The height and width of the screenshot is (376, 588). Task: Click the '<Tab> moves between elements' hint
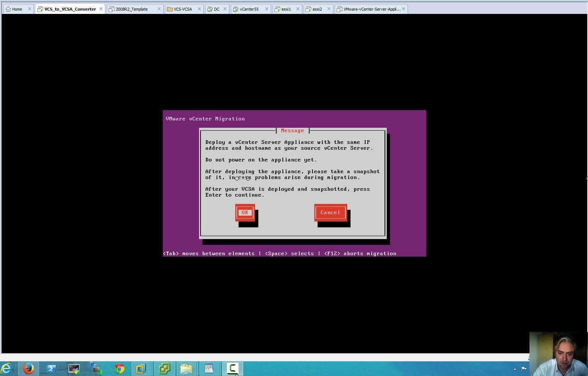pos(209,253)
